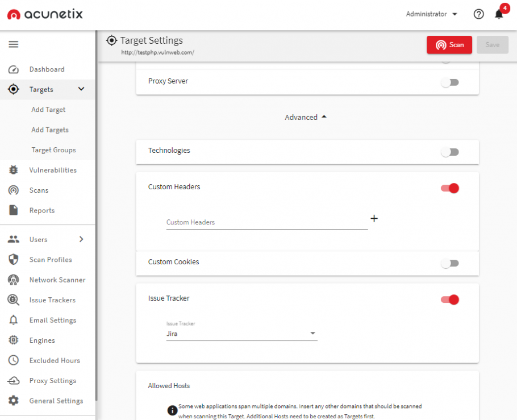Add a custom header with plus icon
The height and width of the screenshot is (420, 517).
(x=374, y=218)
